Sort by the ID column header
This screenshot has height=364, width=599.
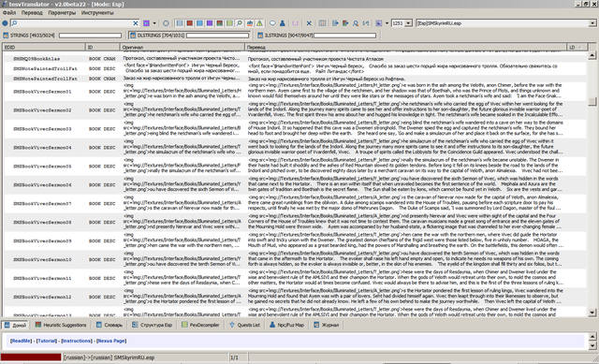(102, 47)
